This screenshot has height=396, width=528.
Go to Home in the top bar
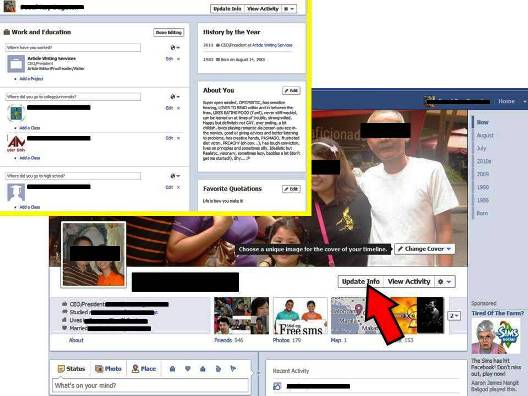(506, 101)
